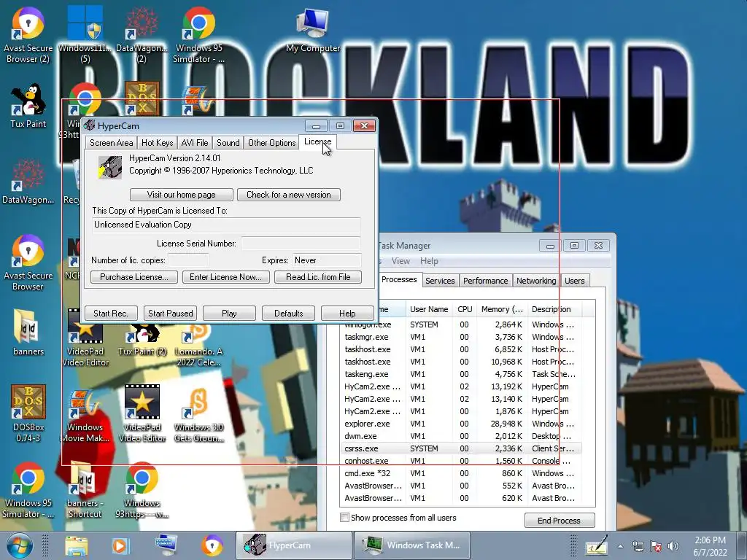Open the AVI File tab in HyperCam

[x=195, y=143]
